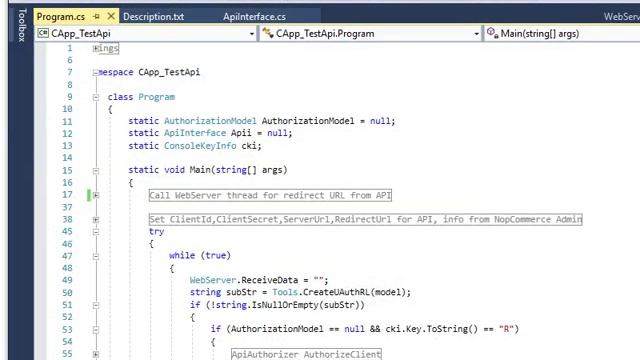Collapse the if block on line 53
This screenshot has width=640, height=360.
click(x=96, y=330)
